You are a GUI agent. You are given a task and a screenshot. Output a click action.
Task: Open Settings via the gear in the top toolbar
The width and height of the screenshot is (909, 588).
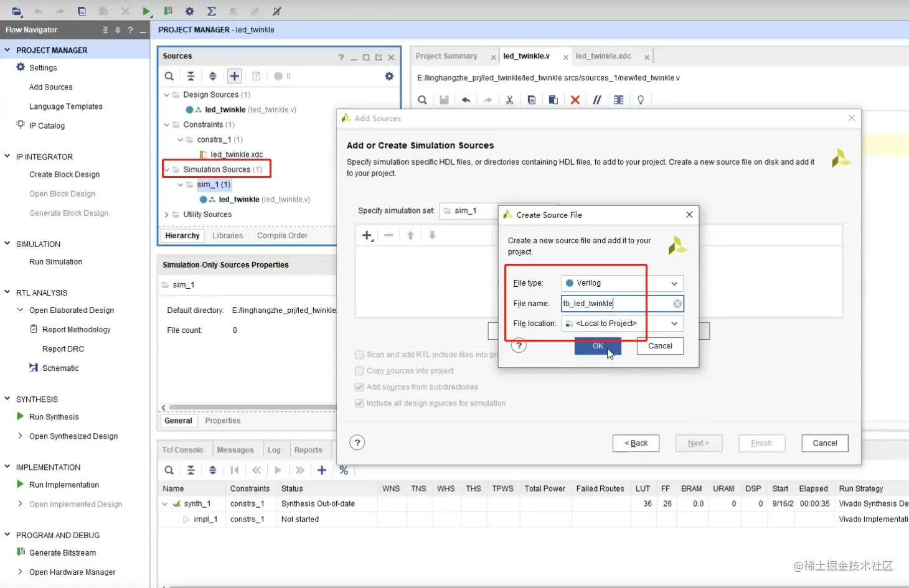point(190,11)
